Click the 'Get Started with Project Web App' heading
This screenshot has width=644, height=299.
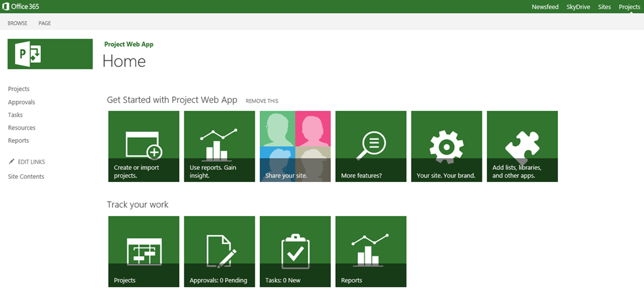tap(172, 100)
